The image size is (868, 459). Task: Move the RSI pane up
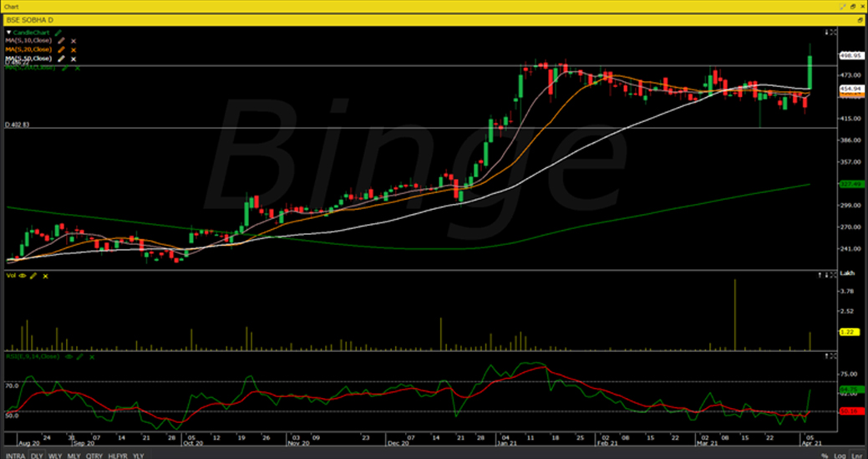point(826,356)
